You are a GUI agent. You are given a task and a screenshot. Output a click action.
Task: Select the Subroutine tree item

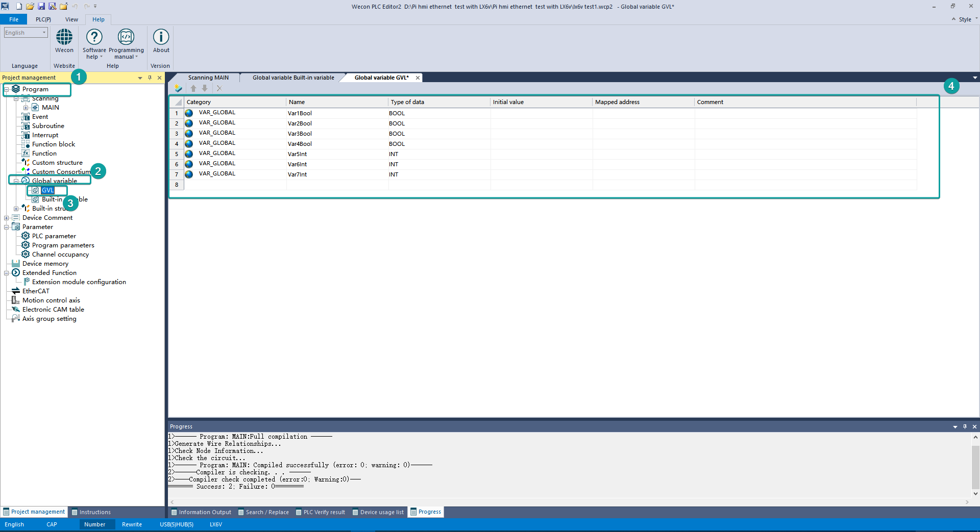point(48,126)
